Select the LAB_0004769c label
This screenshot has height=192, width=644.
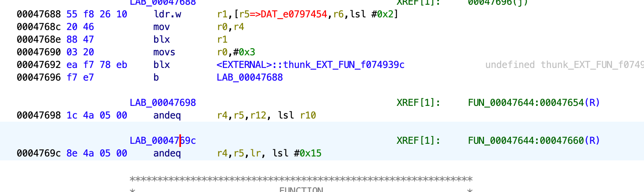(x=163, y=141)
